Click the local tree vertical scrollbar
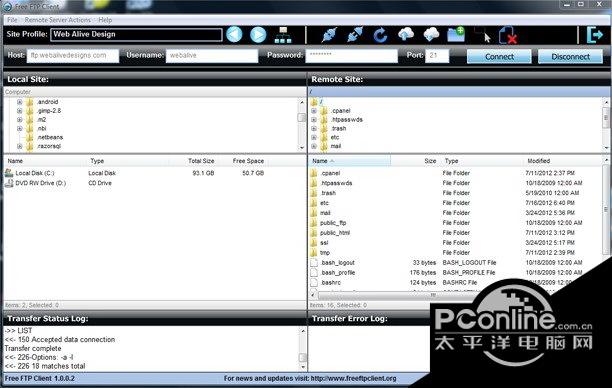The width and height of the screenshot is (612, 388). (302, 125)
